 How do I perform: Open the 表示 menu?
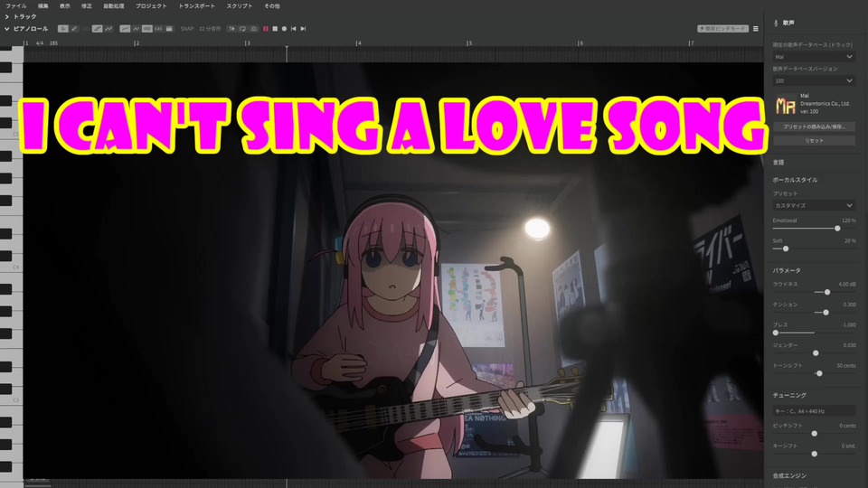coord(65,6)
